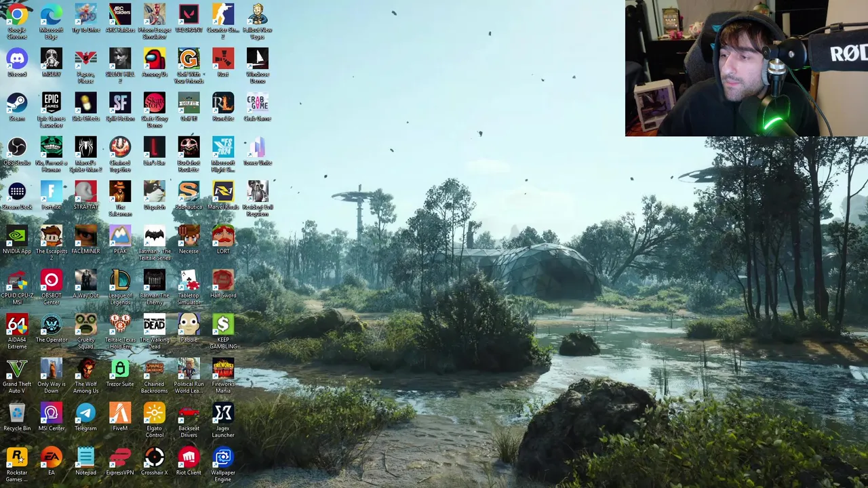
Task: Click the Chained Together shortcut
Action: pyautogui.click(x=120, y=147)
